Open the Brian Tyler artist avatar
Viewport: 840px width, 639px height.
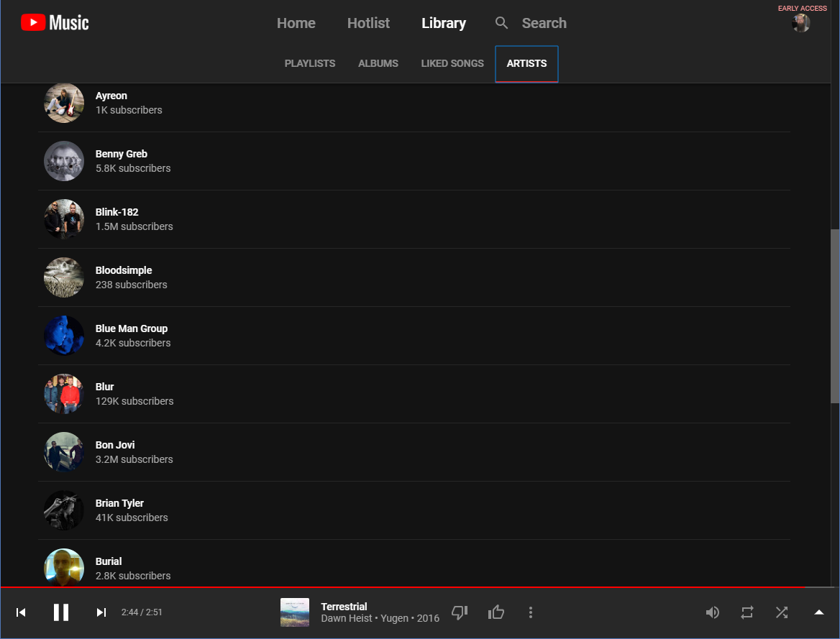(64, 510)
